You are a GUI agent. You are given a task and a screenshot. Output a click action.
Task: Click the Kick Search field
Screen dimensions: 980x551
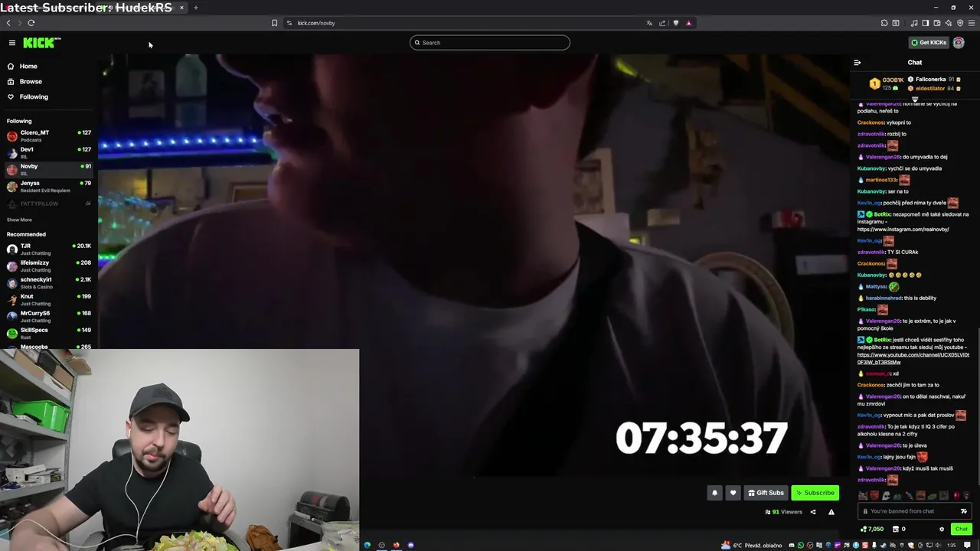pos(490,43)
